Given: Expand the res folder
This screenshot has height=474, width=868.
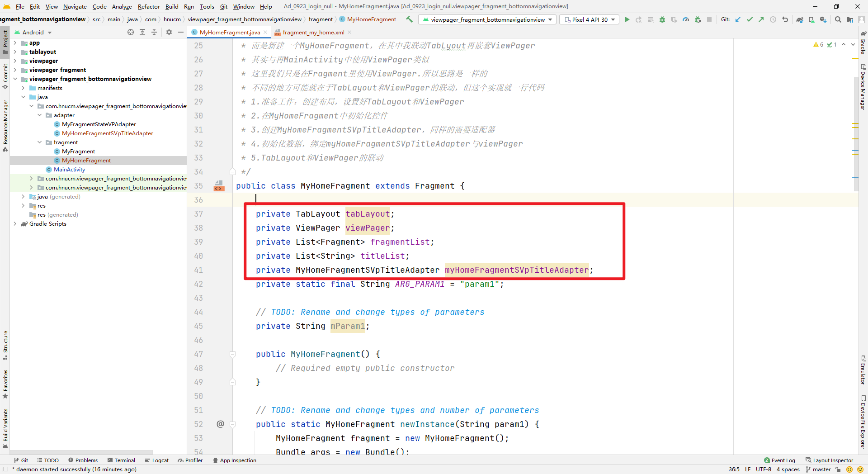Looking at the screenshot, I should click(23, 206).
